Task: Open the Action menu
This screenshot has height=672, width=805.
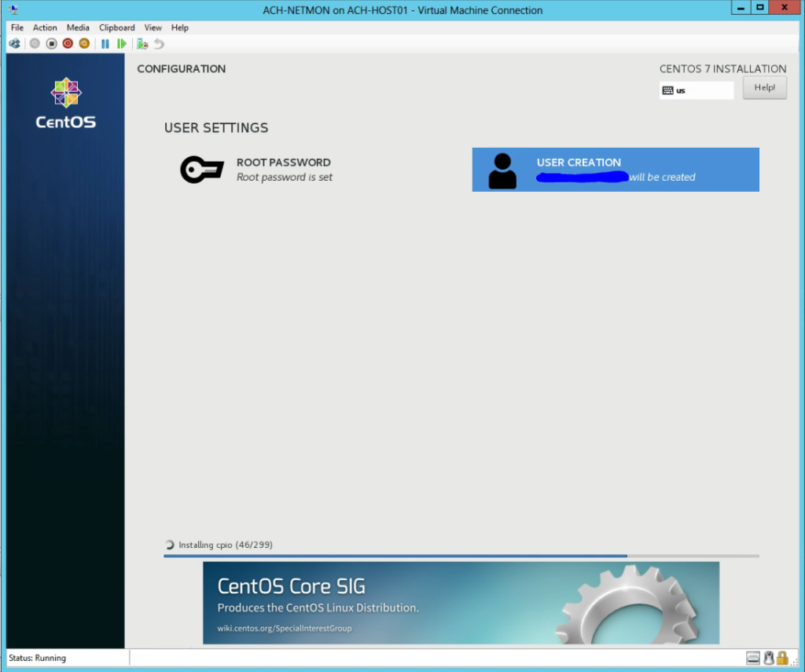Action: [x=45, y=28]
